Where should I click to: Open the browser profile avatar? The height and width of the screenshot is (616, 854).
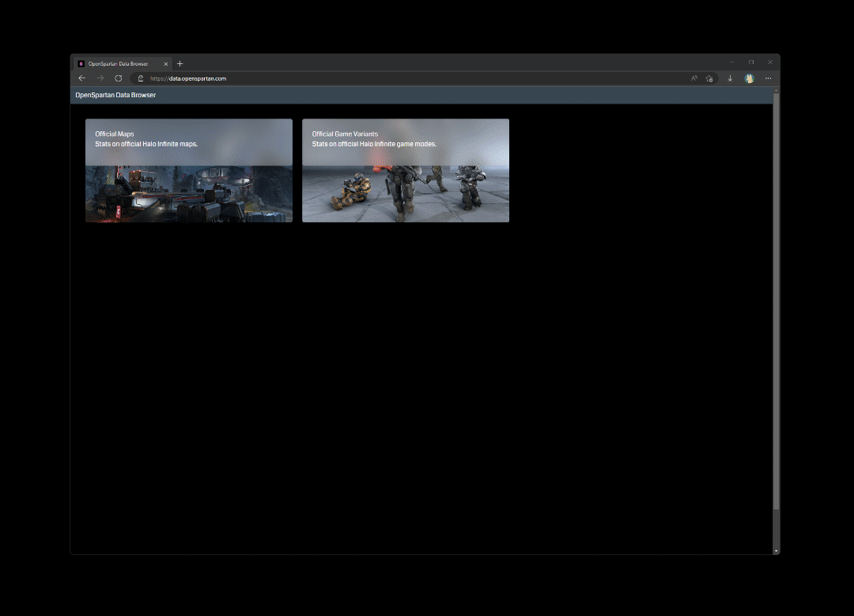pyautogui.click(x=750, y=78)
